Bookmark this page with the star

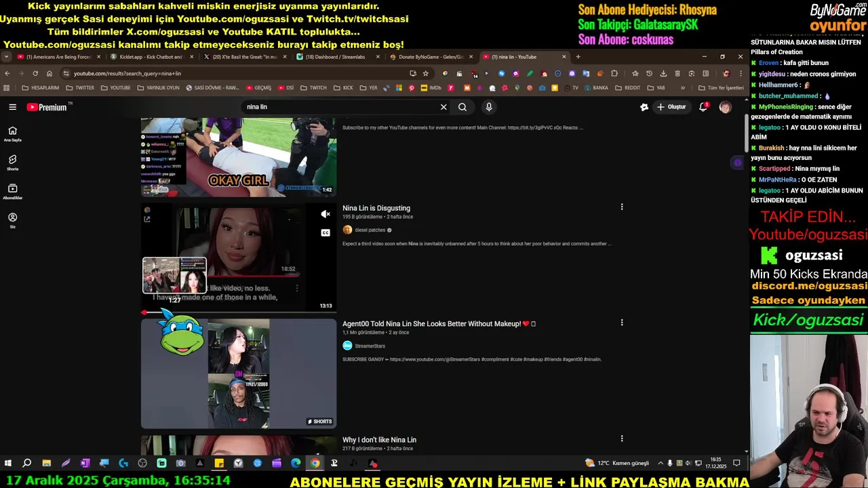[425, 73]
